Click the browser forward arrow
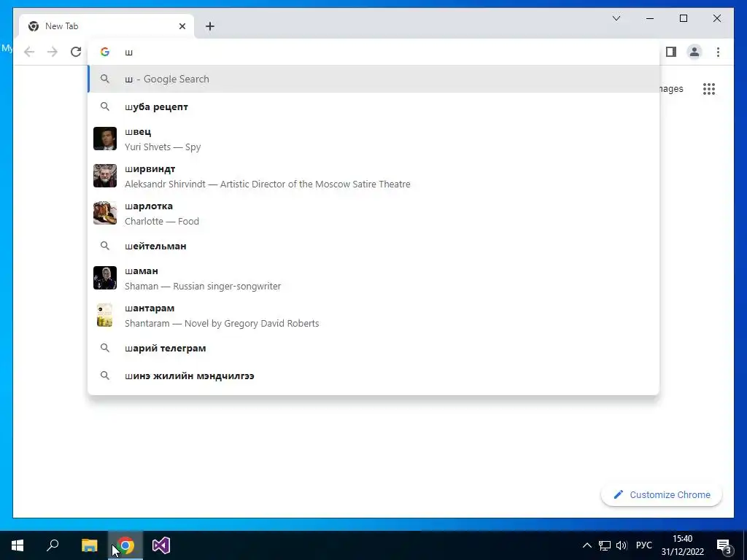 53,52
